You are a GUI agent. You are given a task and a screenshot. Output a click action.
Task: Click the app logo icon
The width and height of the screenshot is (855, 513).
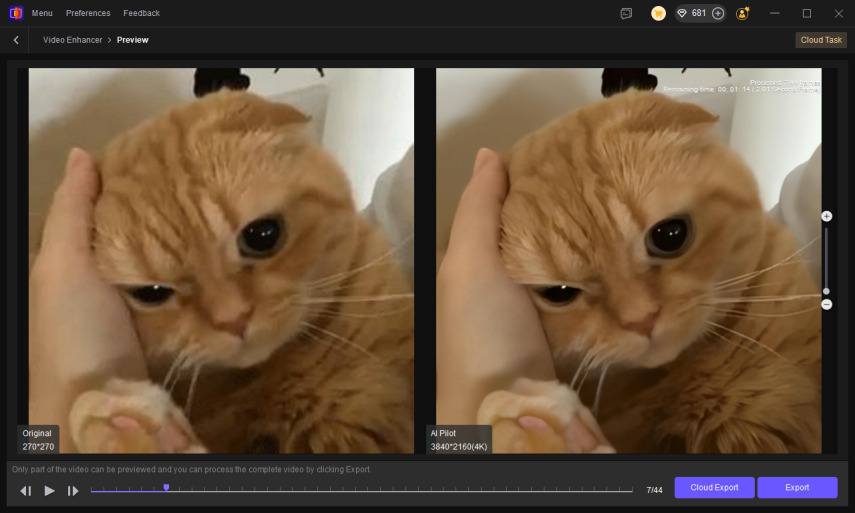16,13
